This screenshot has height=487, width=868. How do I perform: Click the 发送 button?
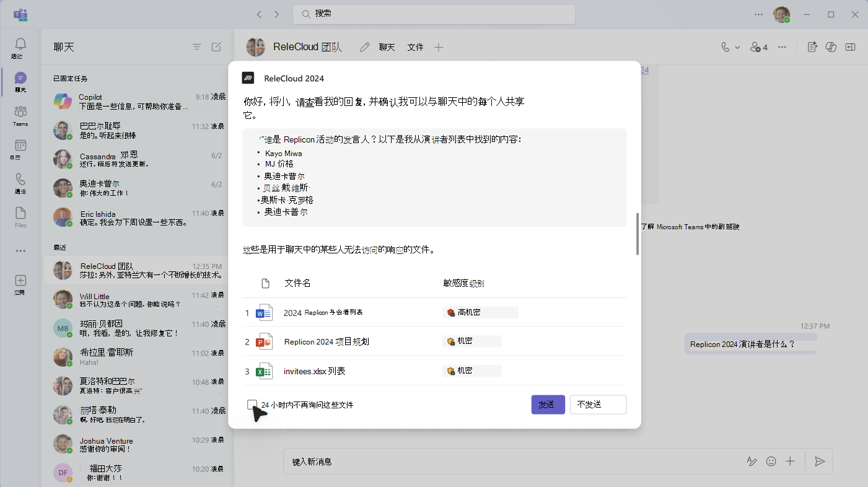click(548, 405)
